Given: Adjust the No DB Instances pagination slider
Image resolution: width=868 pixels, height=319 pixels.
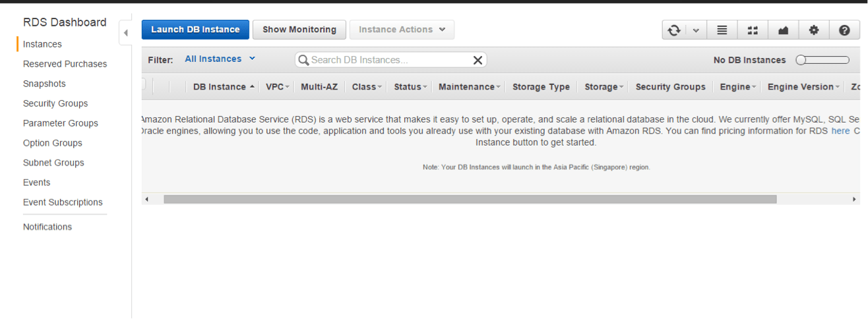Looking at the screenshot, I should (822, 60).
